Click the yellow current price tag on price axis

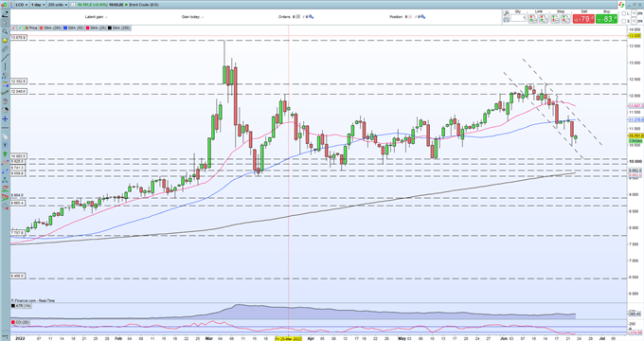click(635, 135)
